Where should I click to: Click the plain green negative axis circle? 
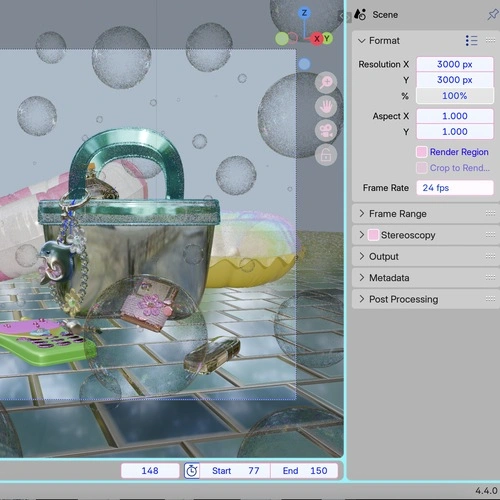[282, 39]
